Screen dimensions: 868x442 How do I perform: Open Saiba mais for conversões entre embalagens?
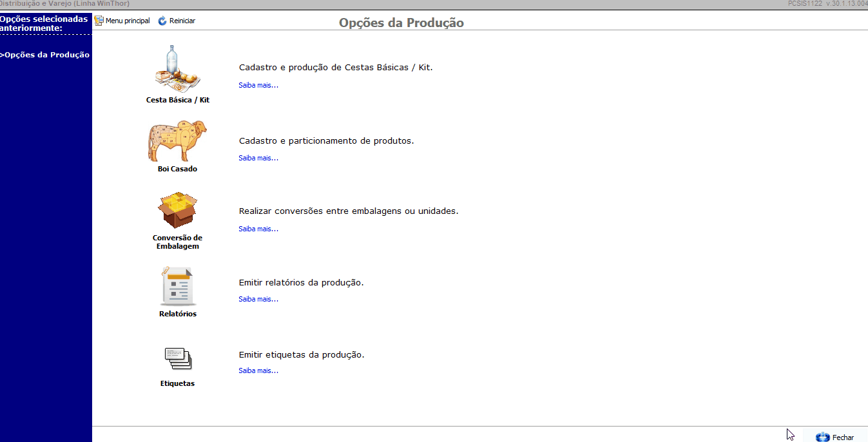point(258,229)
